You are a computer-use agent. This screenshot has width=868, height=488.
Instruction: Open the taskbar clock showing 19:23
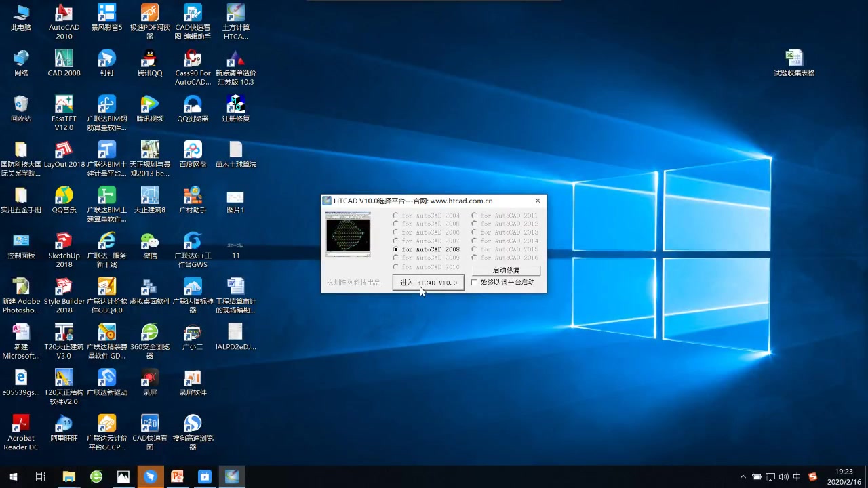click(844, 477)
